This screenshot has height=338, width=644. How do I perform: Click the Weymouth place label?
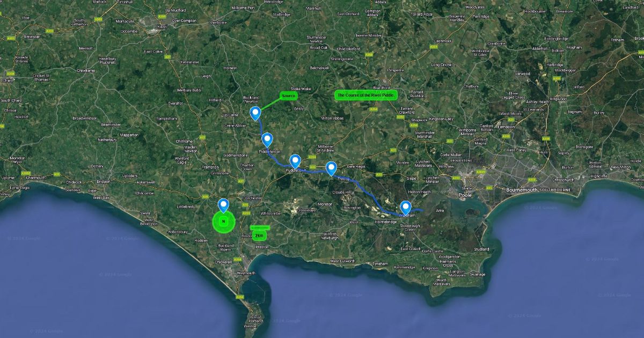246,273
